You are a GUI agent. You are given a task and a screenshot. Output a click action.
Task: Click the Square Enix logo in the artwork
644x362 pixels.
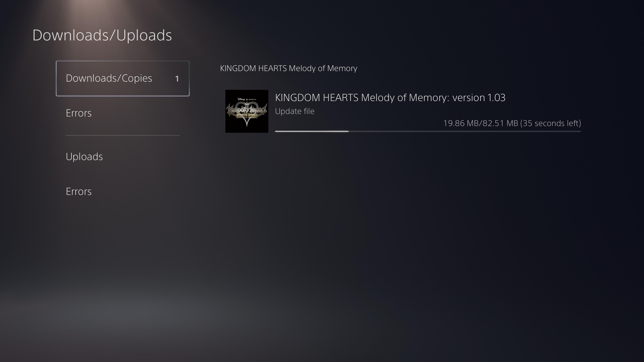coord(252,99)
